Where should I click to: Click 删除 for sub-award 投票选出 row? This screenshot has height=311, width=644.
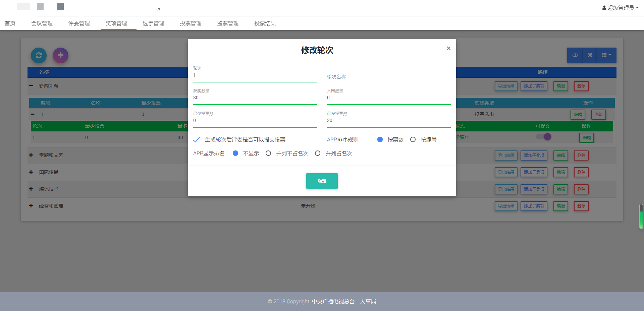[x=599, y=115]
